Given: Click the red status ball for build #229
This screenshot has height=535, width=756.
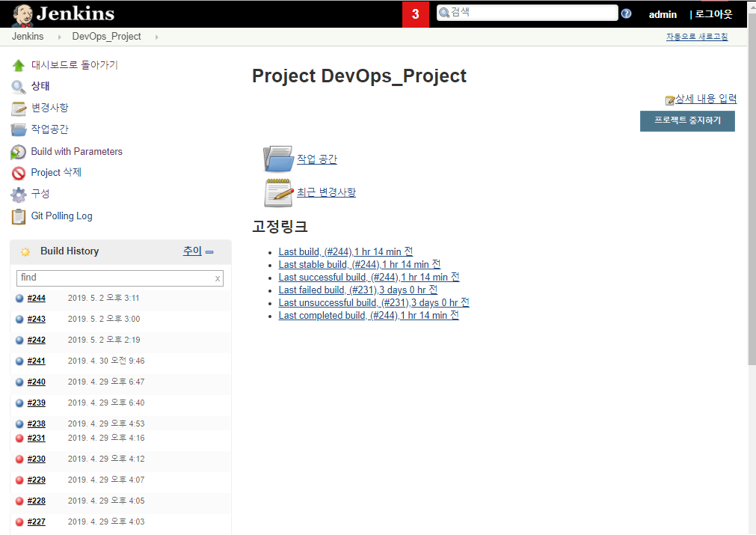Looking at the screenshot, I should click(19, 480).
